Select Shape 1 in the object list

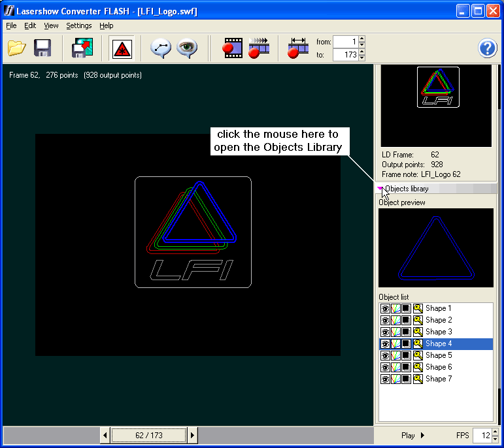click(x=439, y=309)
